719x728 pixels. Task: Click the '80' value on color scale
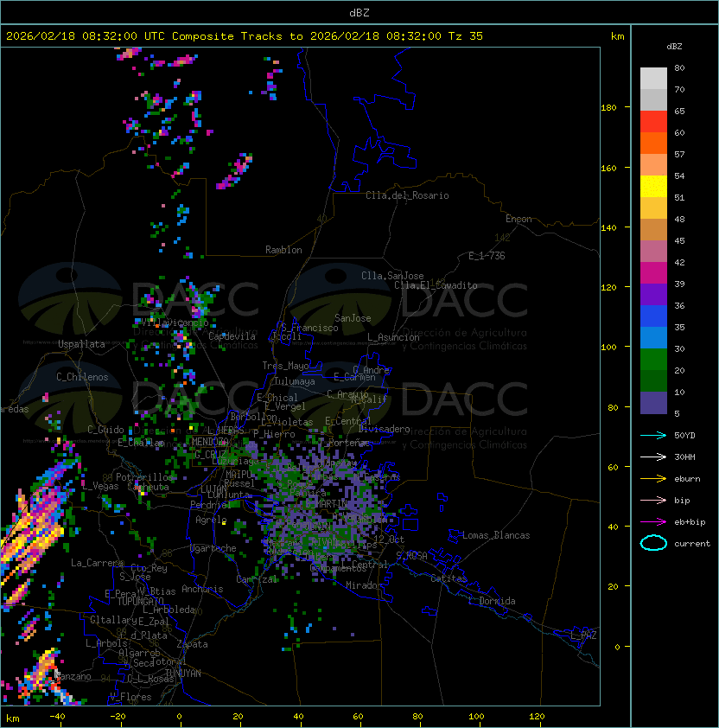pos(679,67)
